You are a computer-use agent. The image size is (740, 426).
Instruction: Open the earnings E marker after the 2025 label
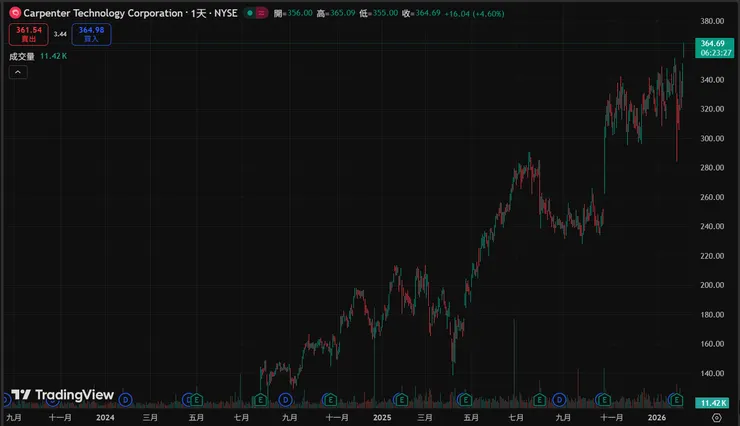(401, 400)
